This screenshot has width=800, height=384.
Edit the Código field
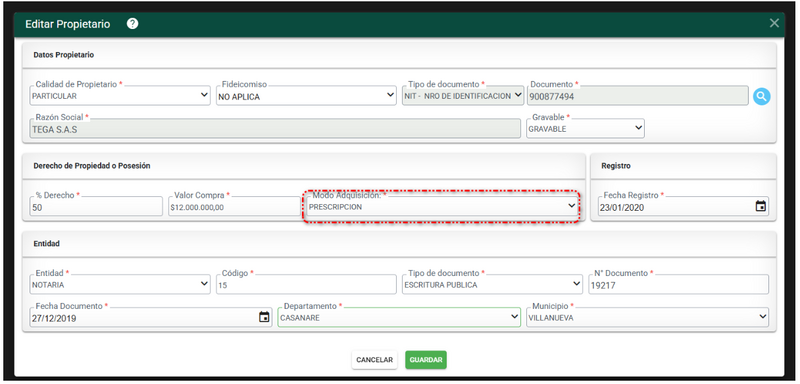click(x=306, y=285)
